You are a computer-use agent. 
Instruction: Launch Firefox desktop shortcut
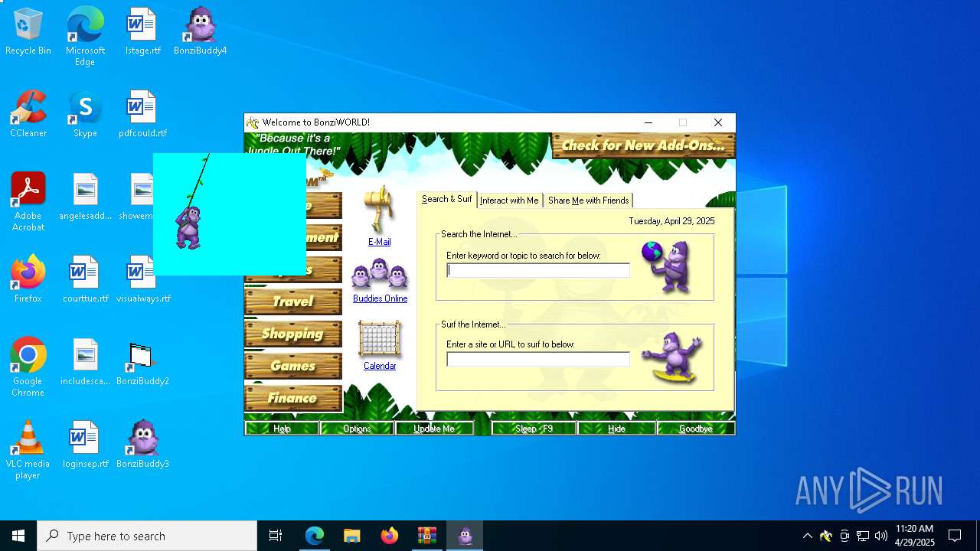pyautogui.click(x=28, y=280)
